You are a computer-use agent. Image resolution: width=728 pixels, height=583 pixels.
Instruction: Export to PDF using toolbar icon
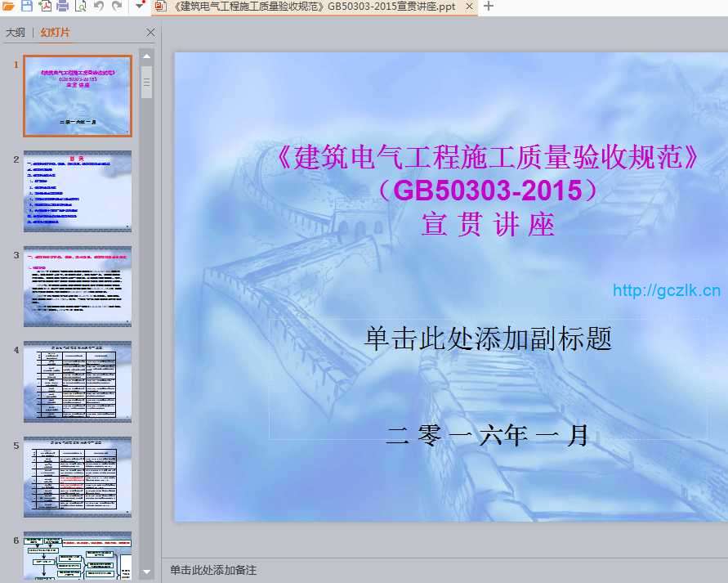tap(44, 7)
